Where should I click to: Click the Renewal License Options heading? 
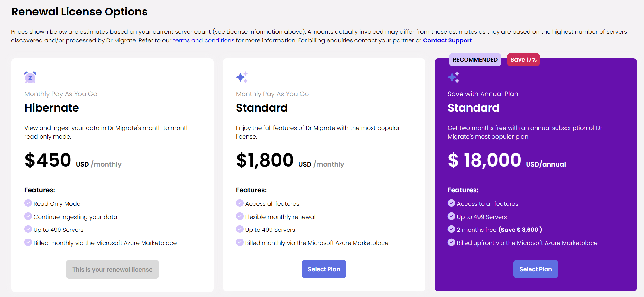[x=79, y=12]
